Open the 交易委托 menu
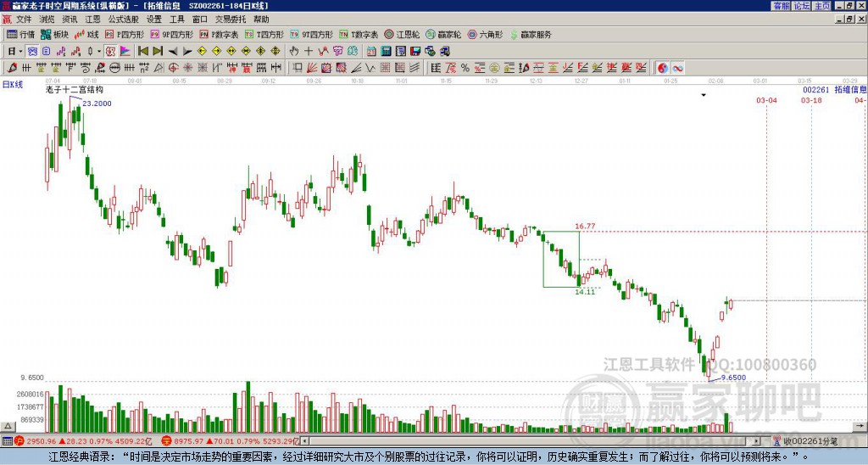This screenshot has height=465, width=868. [231, 20]
